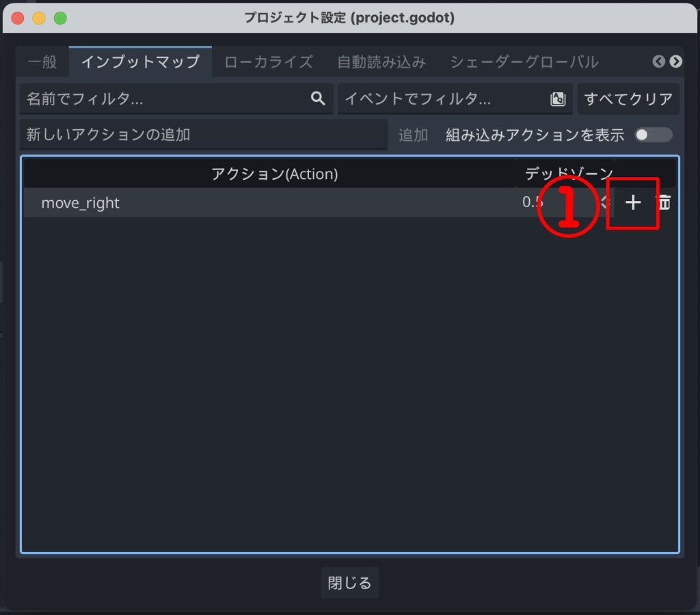Adjust the deadzone stepper arrows for move_right
Image resolution: width=700 pixels, height=615 pixels.
click(604, 203)
